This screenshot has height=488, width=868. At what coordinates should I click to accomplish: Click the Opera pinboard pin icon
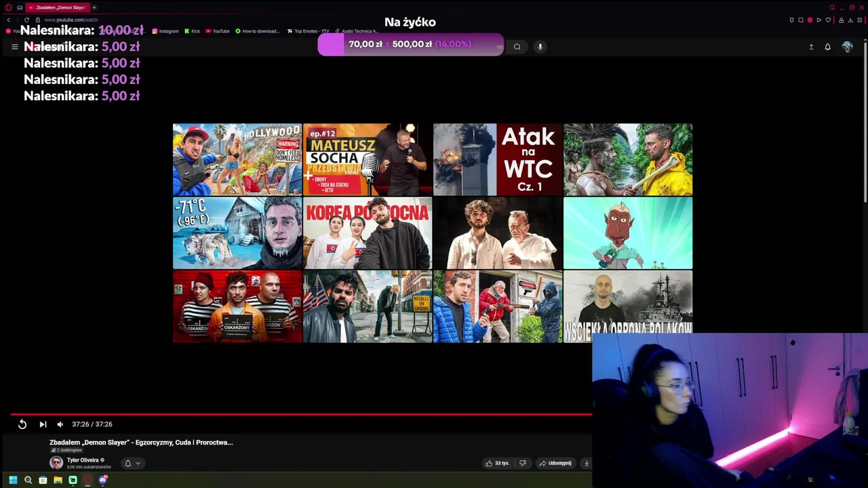coord(791,20)
